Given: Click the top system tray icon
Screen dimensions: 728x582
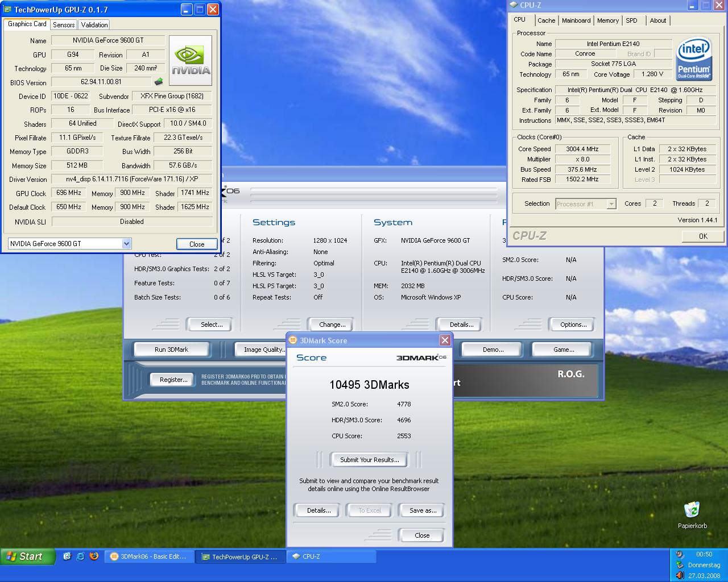Looking at the screenshot, I should [x=680, y=554].
